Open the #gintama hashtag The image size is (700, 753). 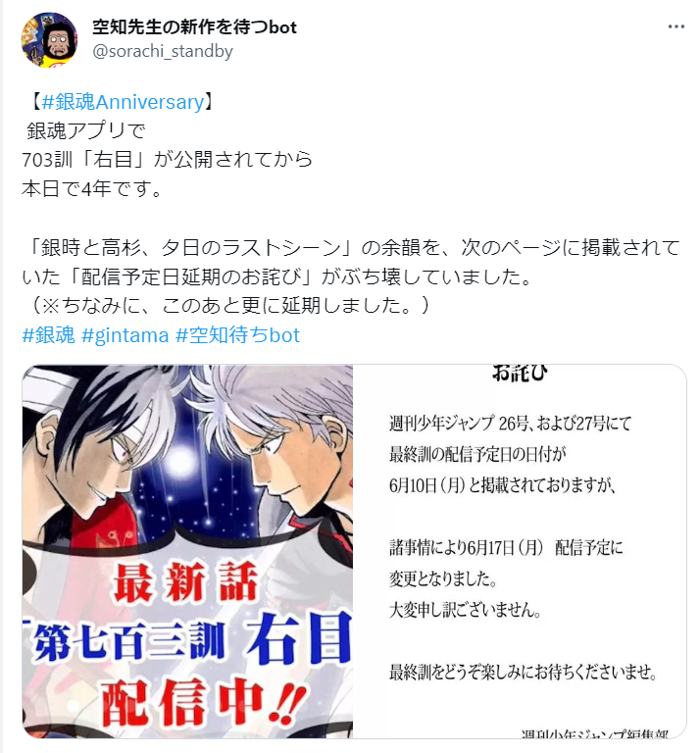(125, 334)
